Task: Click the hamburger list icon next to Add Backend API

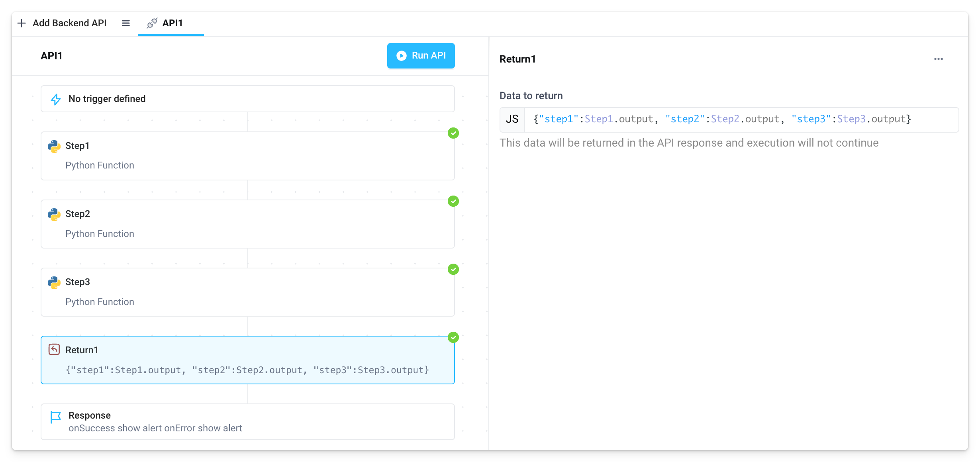Action: tap(125, 23)
